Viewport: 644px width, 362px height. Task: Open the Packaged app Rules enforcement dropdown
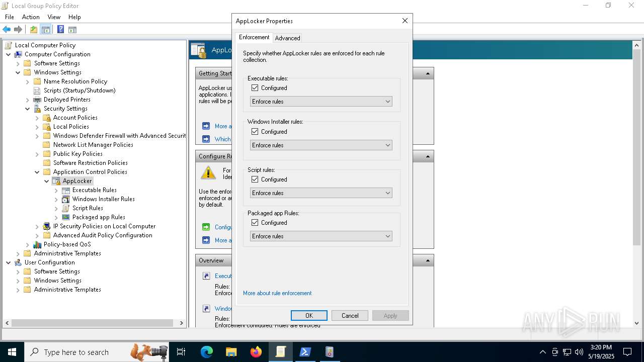pos(321,236)
